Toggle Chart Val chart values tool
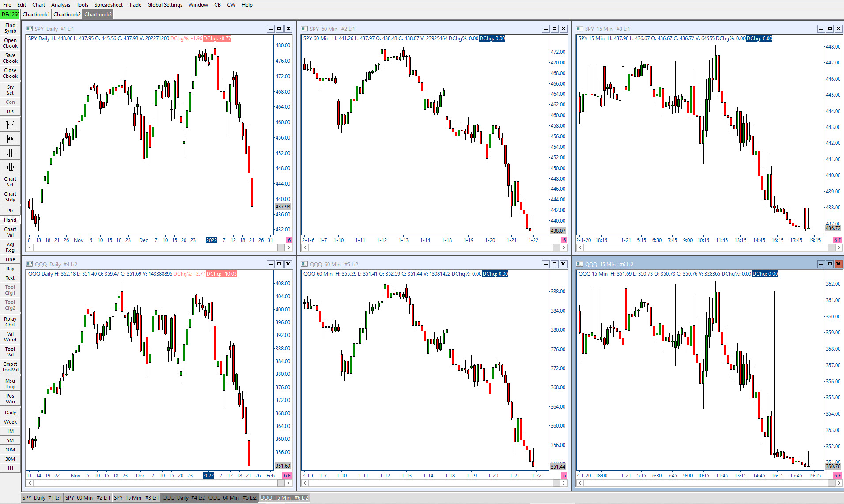The height and width of the screenshot is (504, 844). point(10,232)
